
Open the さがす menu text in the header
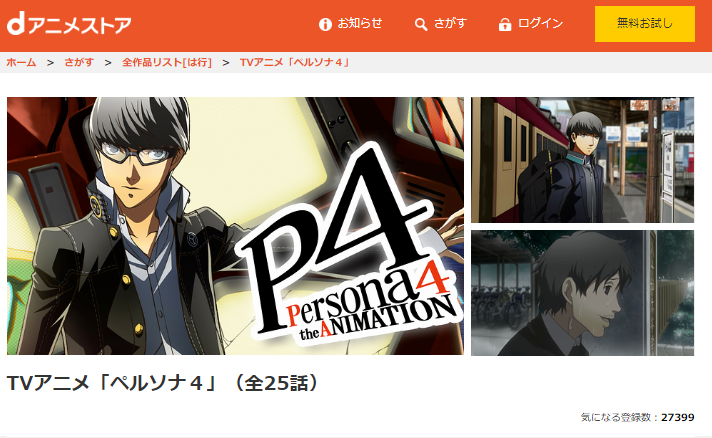(x=450, y=23)
